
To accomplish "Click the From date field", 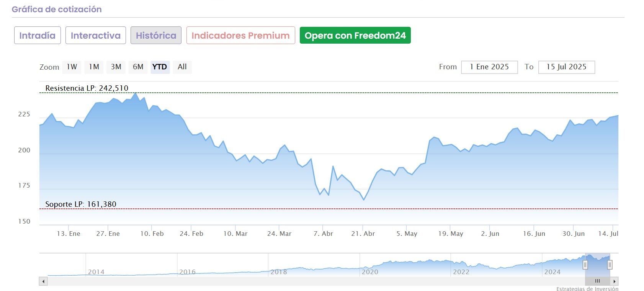I will click(489, 67).
